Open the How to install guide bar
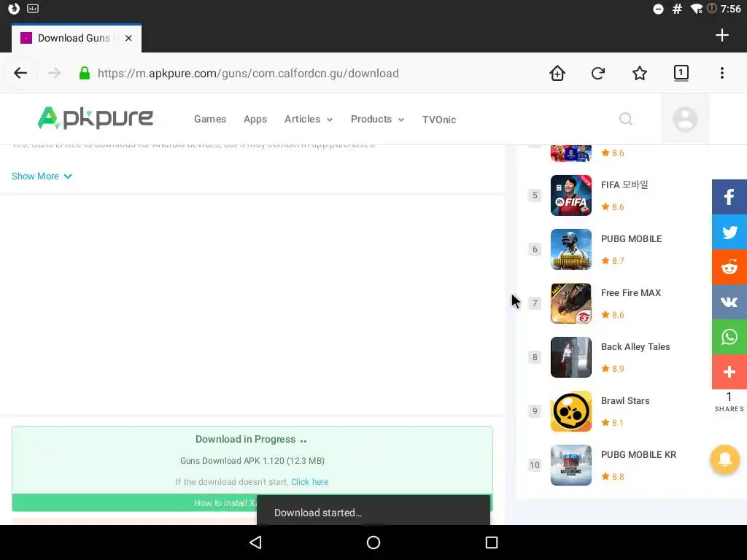 (252, 503)
